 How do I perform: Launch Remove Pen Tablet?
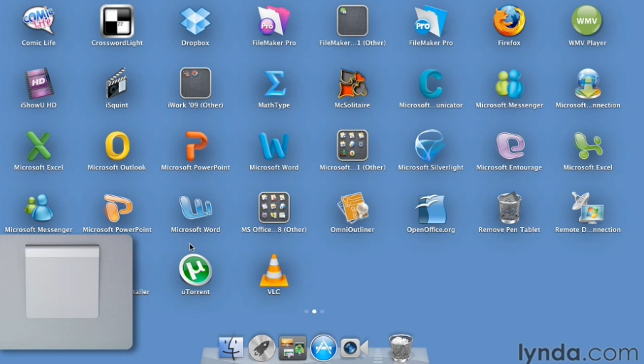[x=509, y=208]
